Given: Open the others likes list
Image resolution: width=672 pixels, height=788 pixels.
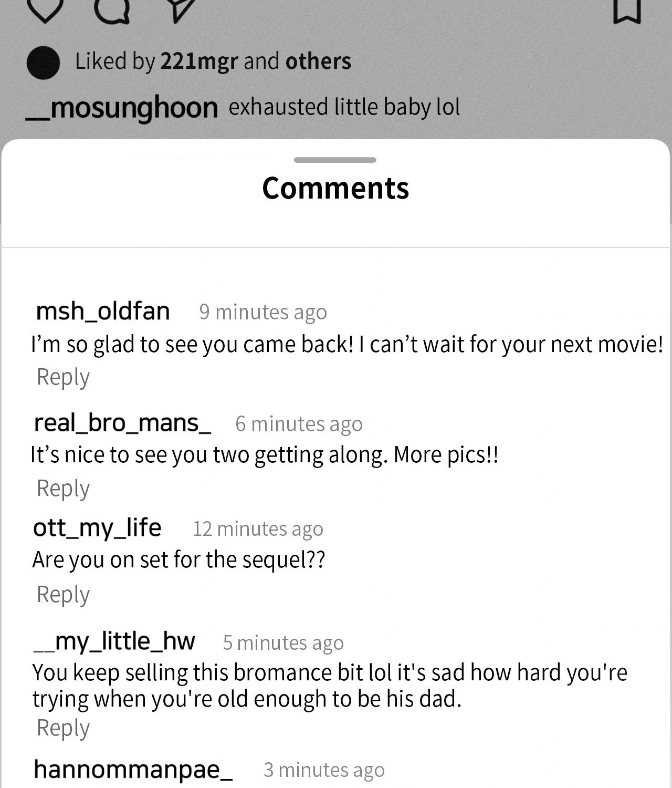Looking at the screenshot, I should coord(318,61).
